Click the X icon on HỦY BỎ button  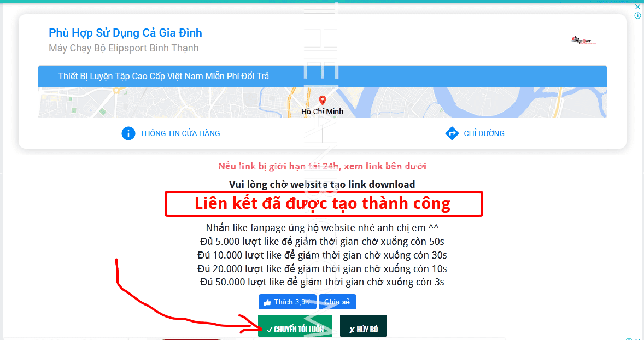coord(352,330)
